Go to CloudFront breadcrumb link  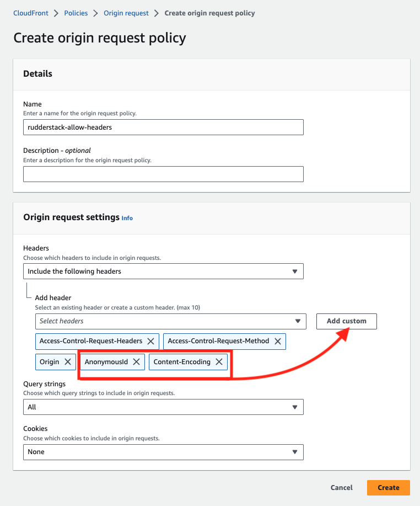click(31, 13)
